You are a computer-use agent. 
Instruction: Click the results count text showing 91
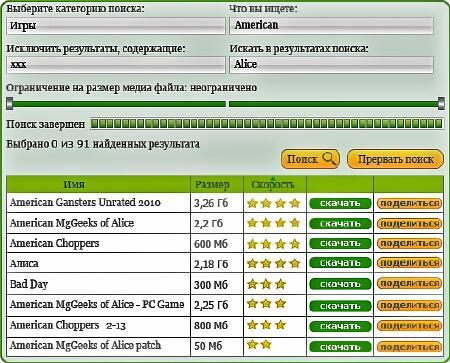click(x=103, y=144)
